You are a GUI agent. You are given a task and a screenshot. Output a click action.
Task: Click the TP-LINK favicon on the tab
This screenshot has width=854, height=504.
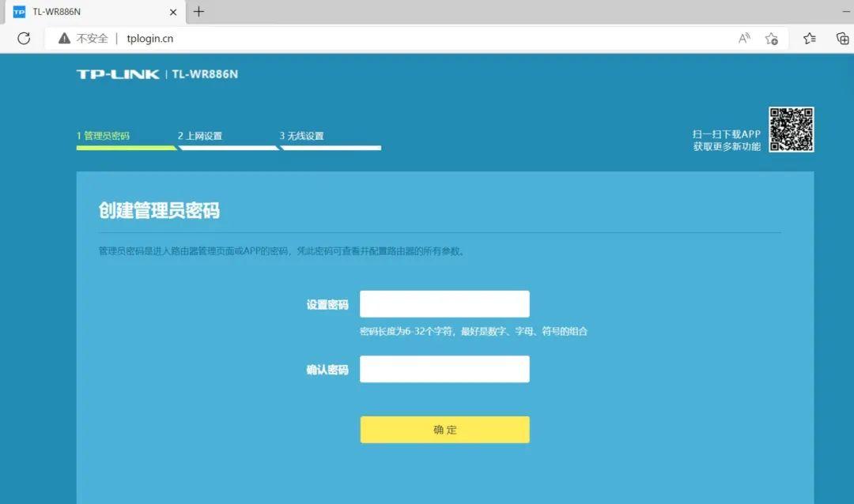coord(19,12)
